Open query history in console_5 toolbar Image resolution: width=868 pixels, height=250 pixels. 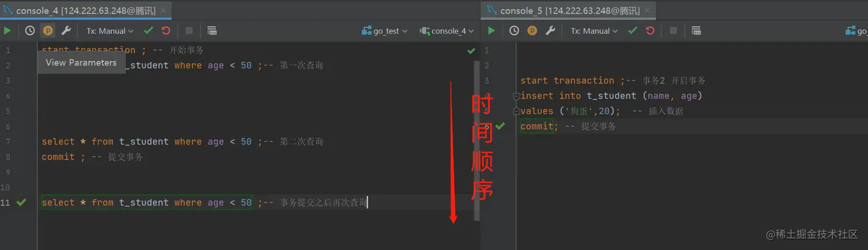tap(514, 31)
